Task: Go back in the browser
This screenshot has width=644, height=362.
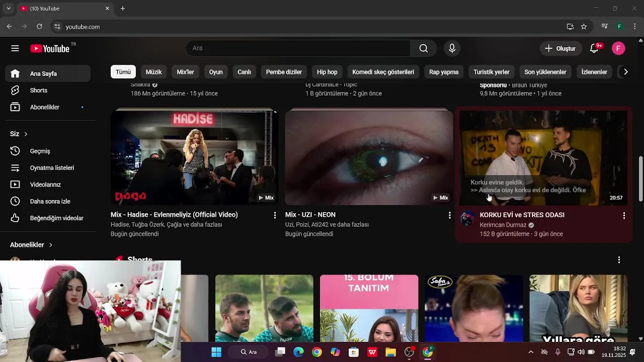Action: pyautogui.click(x=9, y=27)
